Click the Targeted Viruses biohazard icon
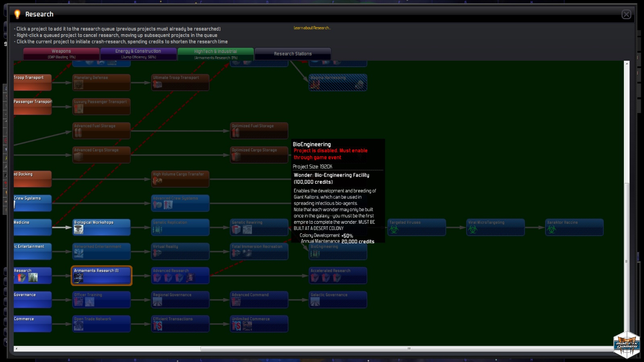The height and width of the screenshot is (362, 644). click(x=394, y=230)
